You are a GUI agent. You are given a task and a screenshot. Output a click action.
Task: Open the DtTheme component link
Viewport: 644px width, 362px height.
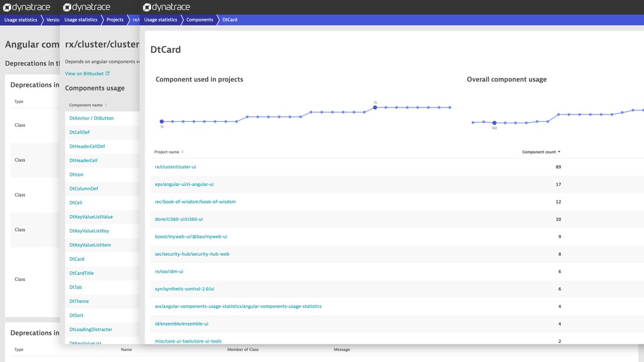pyautogui.click(x=79, y=301)
